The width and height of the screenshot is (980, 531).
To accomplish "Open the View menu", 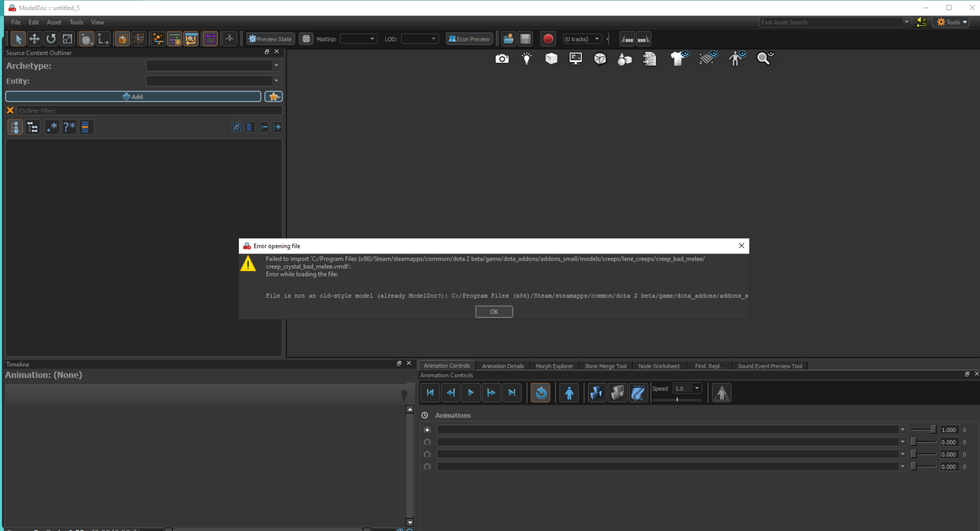I will [98, 22].
